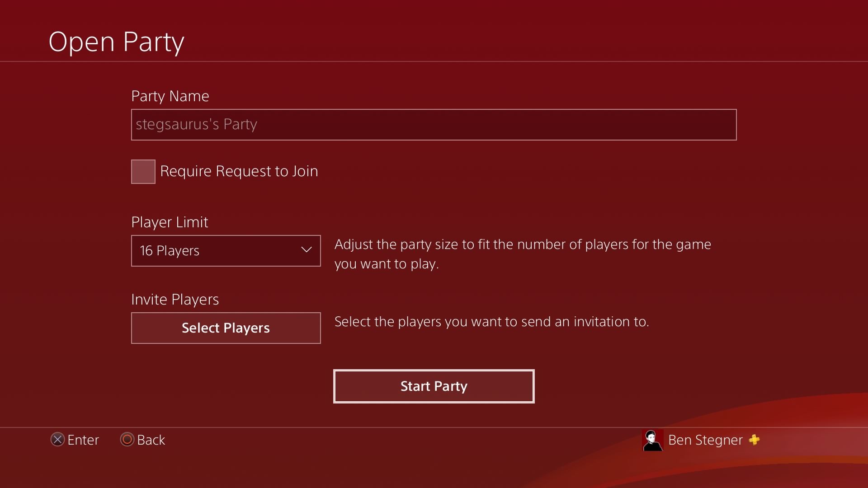Expand the 16 Players selection box

click(x=226, y=251)
